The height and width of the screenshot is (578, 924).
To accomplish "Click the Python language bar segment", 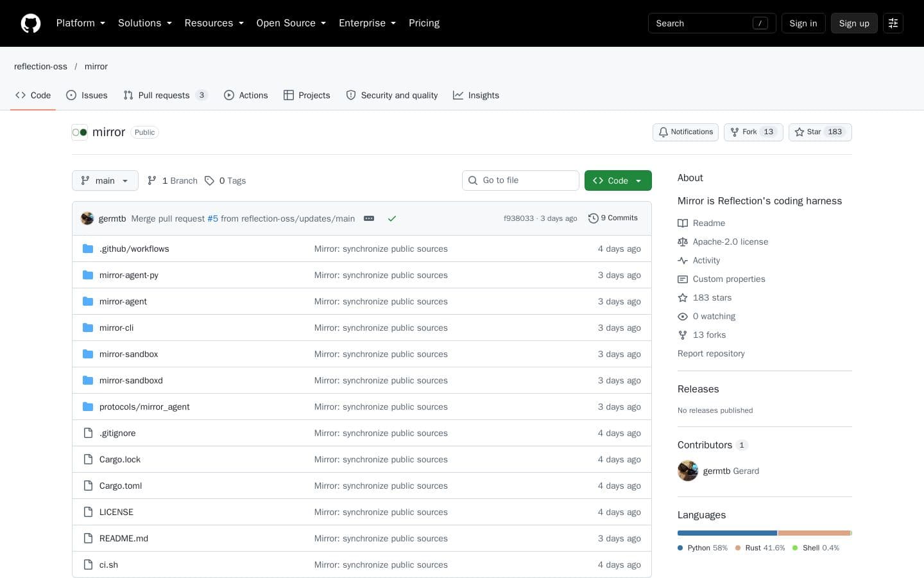I will click(x=727, y=533).
